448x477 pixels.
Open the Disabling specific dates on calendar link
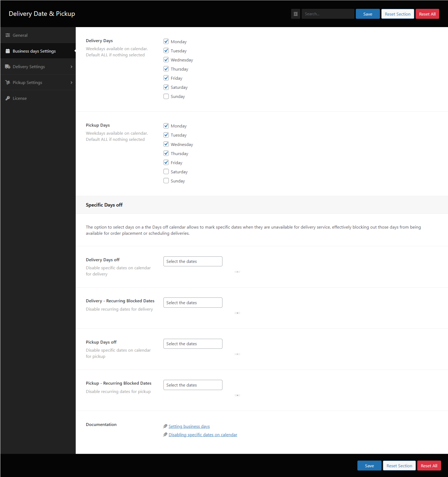click(x=203, y=434)
